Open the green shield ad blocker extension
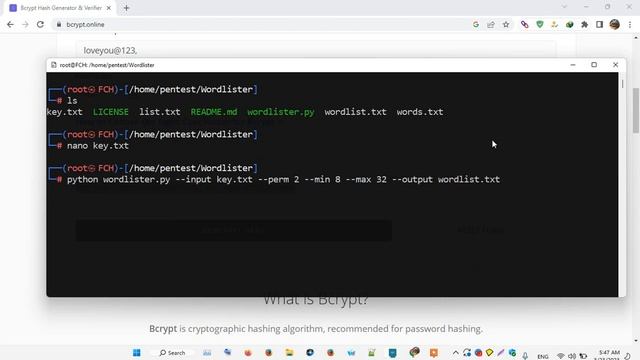640x360 pixels. (540, 24)
